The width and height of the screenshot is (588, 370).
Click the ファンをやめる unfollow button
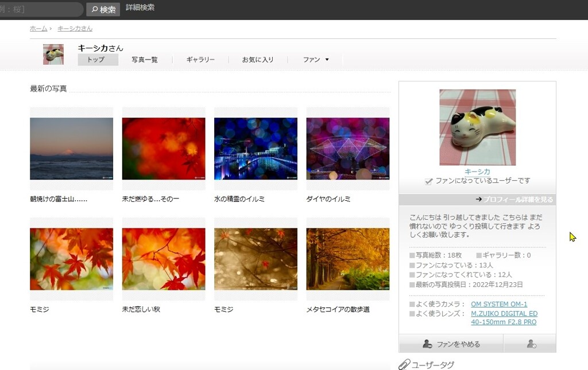click(x=451, y=344)
